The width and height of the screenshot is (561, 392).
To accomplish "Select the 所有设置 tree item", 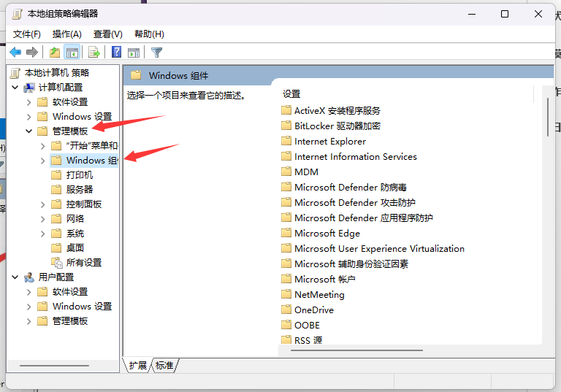I will [83, 263].
